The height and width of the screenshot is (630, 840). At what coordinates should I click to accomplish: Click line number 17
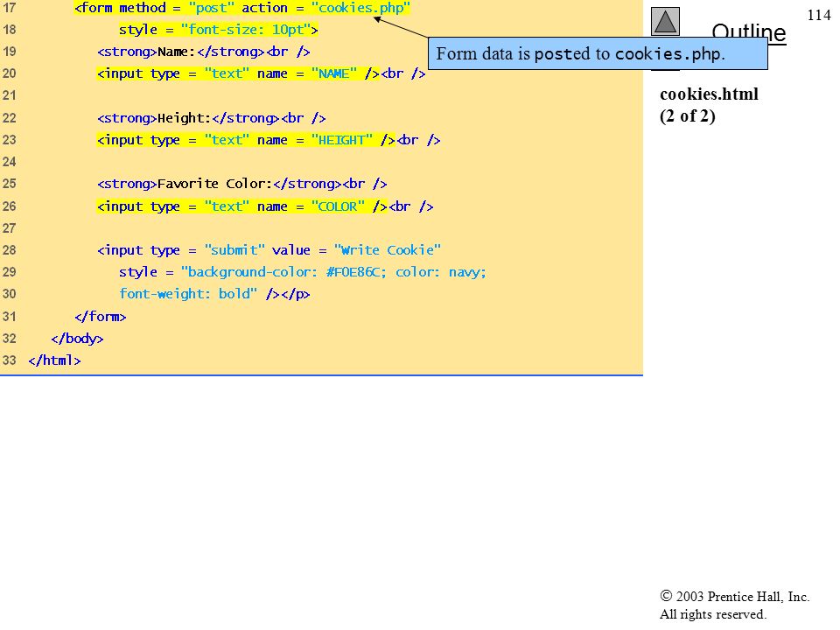(9, 8)
